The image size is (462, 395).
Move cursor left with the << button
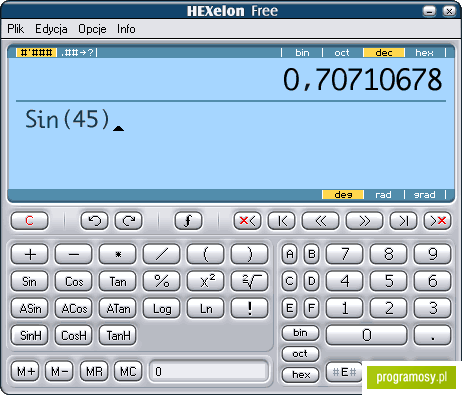[x=320, y=221]
